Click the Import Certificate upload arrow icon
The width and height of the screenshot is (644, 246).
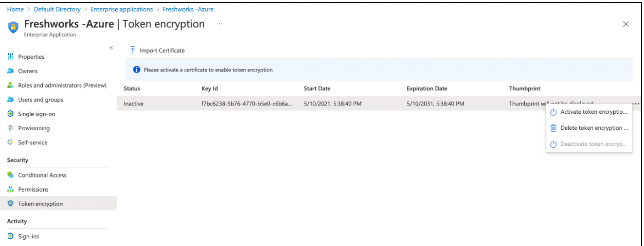[132, 51]
